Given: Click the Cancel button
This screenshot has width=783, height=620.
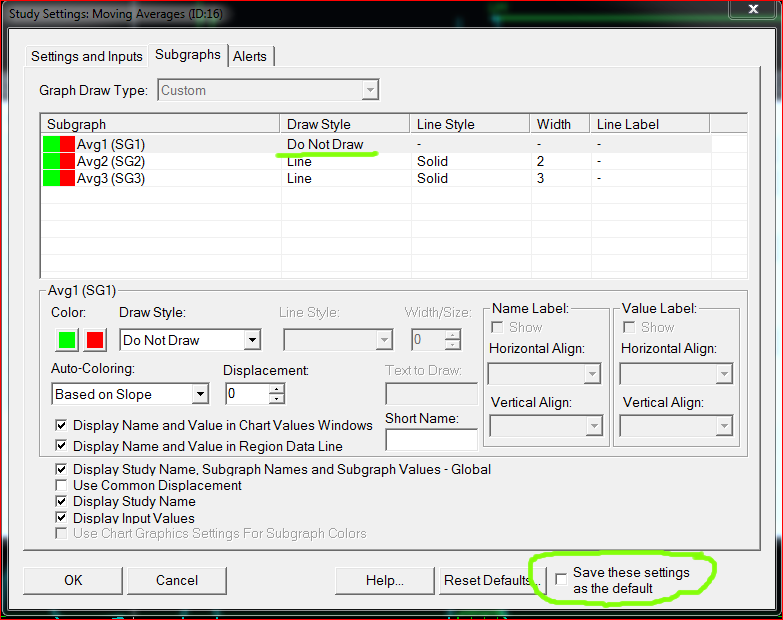Looking at the screenshot, I should tap(177, 580).
